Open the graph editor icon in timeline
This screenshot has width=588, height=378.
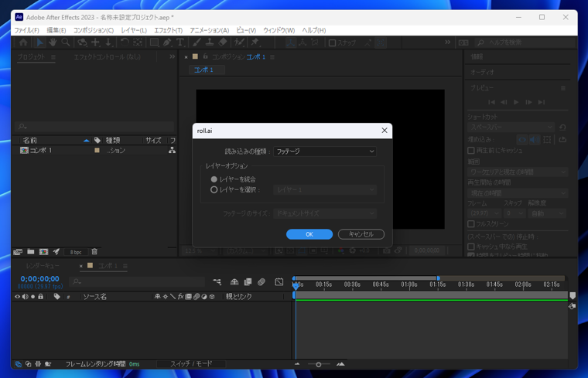[x=279, y=281]
